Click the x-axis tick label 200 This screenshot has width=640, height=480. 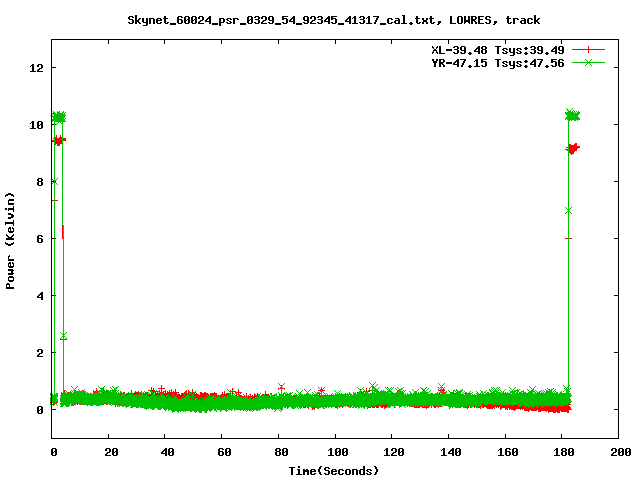pyautogui.click(x=621, y=452)
